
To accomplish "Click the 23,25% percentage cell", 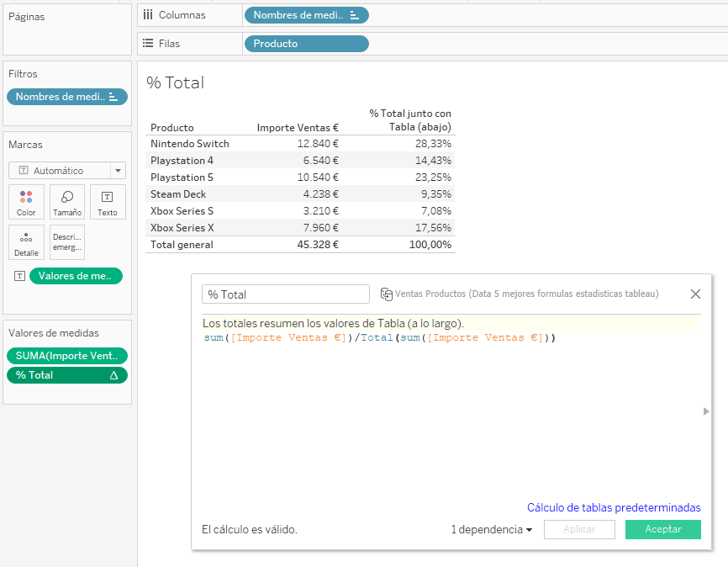I will point(433,178).
